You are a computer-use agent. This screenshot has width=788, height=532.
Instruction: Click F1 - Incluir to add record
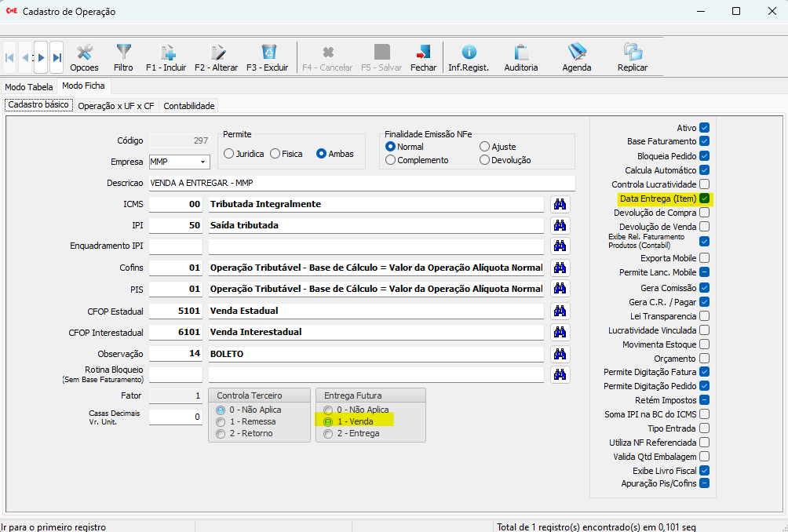click(166, 57)
